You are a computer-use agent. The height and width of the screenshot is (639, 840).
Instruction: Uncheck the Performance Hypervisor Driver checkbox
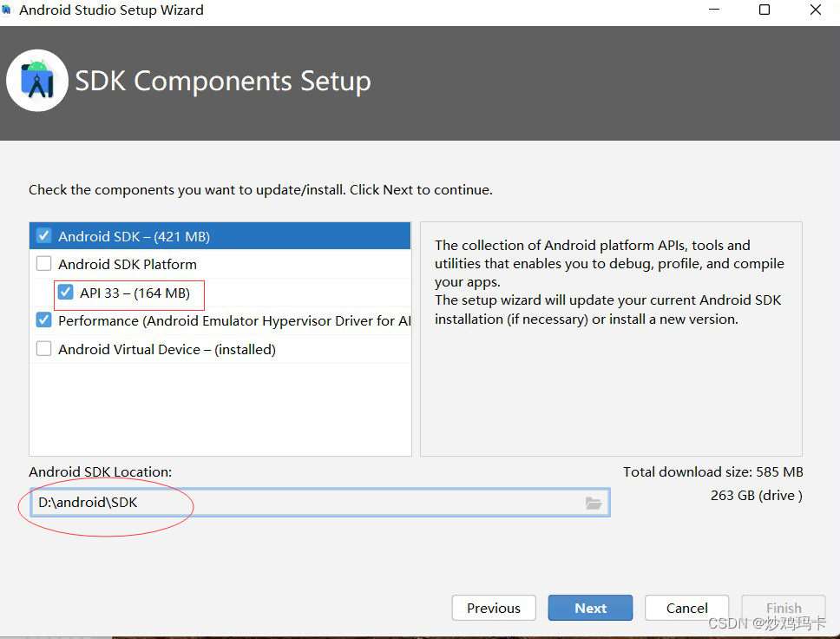pos(44,320)
